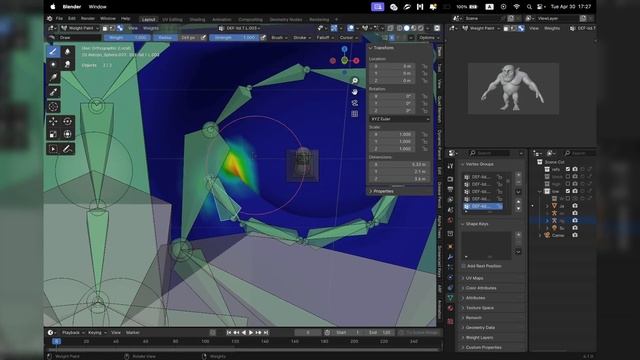640x360 pixels.
Task: Open the Weight Paint mode dropdown
Action: pos(80,28)
